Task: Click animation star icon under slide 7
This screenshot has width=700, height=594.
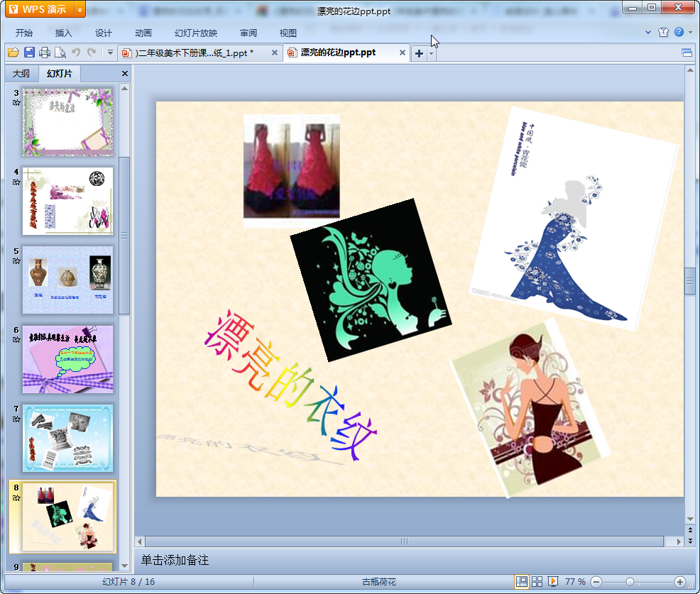Action: click(x=16, y=419)
